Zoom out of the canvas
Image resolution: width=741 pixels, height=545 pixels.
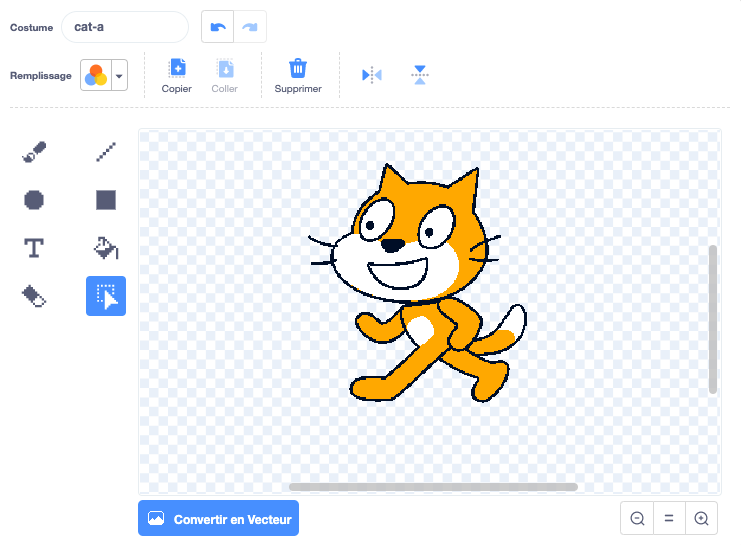click(x=638, y=519)
